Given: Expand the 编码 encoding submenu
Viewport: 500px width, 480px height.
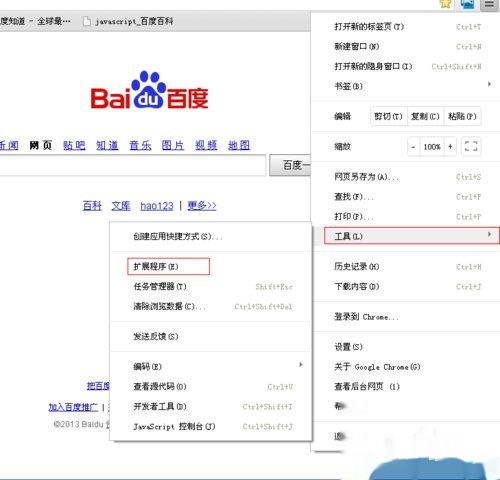Looking at the screenshot, I should [211, 366].
